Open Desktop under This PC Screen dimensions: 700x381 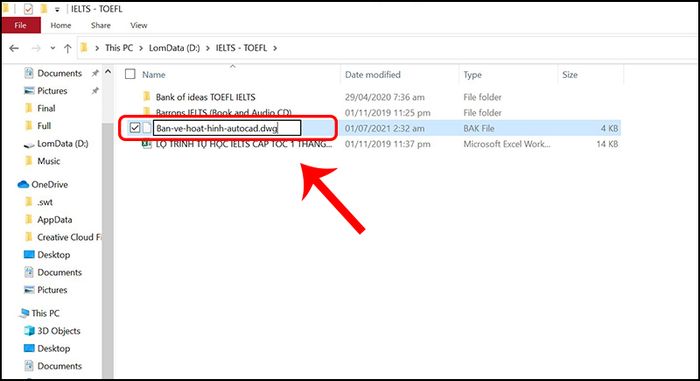pos(54,348)
